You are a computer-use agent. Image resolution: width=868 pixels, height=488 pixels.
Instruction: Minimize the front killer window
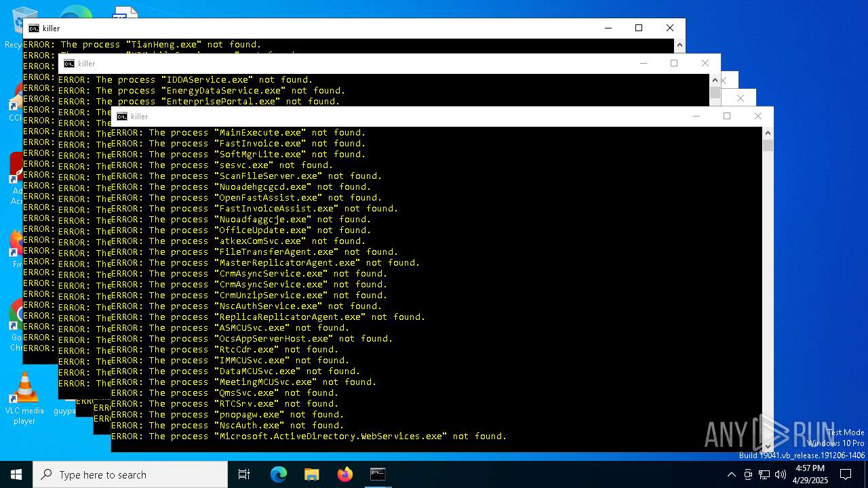click(x=696, y=116)
